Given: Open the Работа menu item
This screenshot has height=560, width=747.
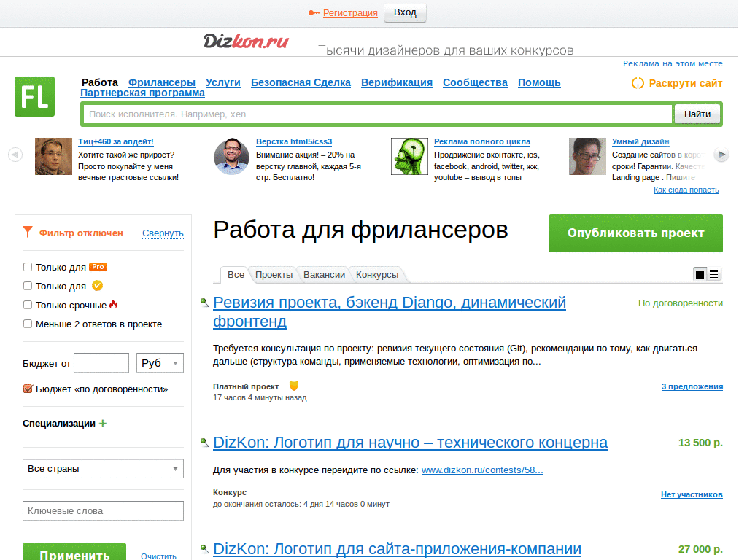Looking at the screenshot, I should [x=99, y=82].
